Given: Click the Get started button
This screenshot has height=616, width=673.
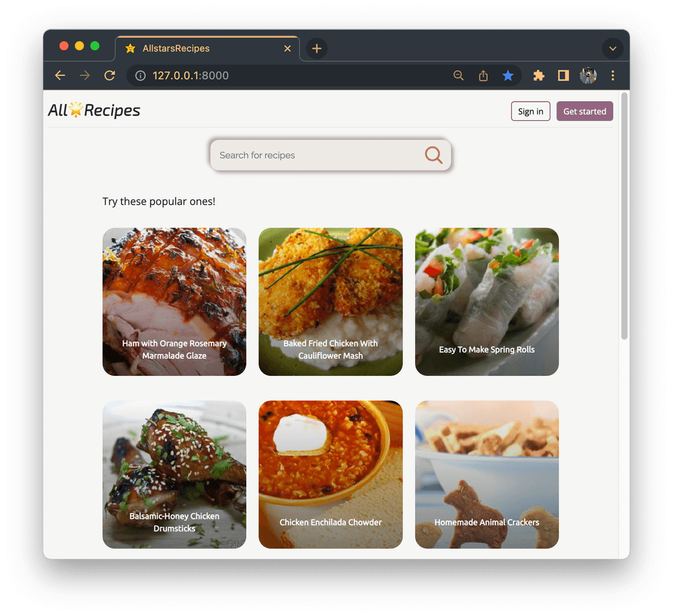Looking at the screenshot, I should (x=585, y=111).
